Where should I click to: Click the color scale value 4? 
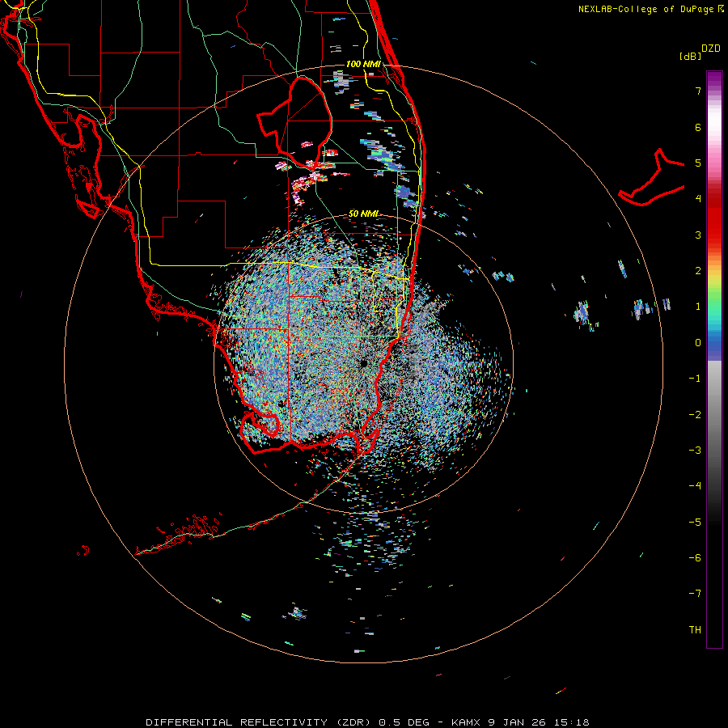698,199
